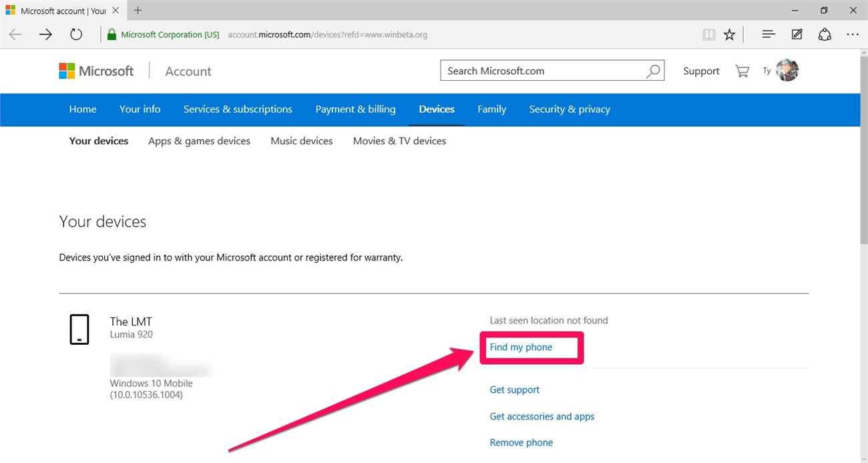Switch to Movies & TV devices

(400, 141)
